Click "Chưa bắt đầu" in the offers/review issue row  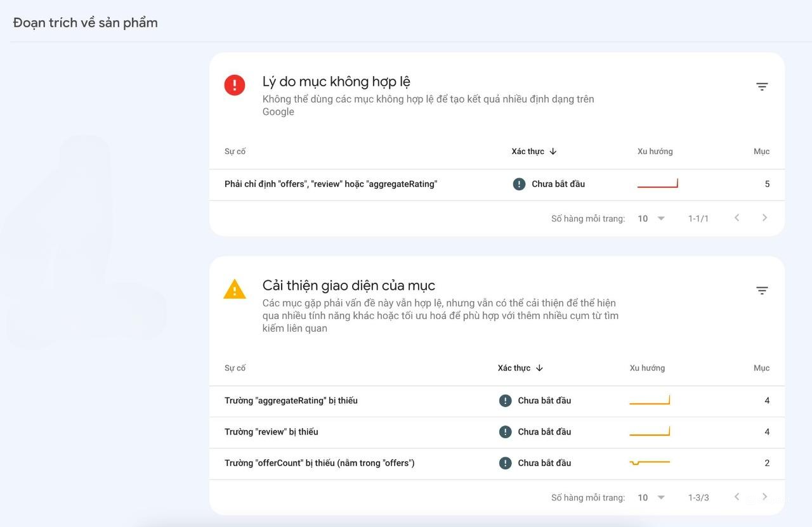pos(558,184)
